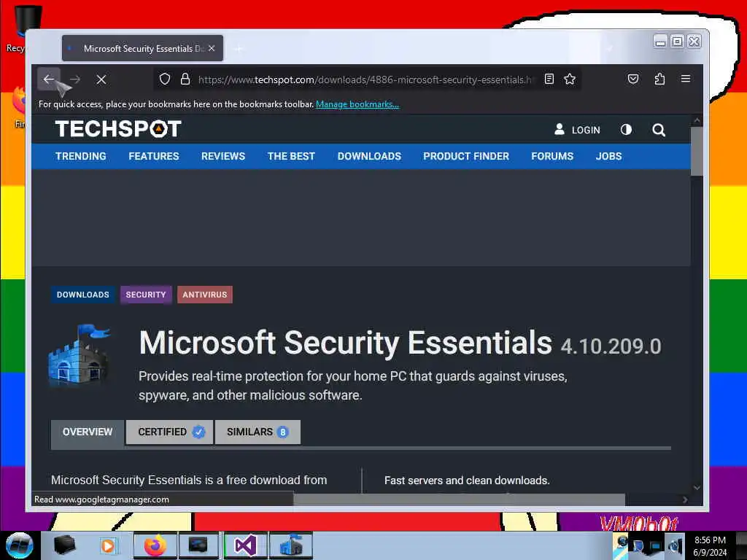Click the version number 4.10.209.0
The height and width of the screenshot is (560, 747).
click(x=611, y=346)
